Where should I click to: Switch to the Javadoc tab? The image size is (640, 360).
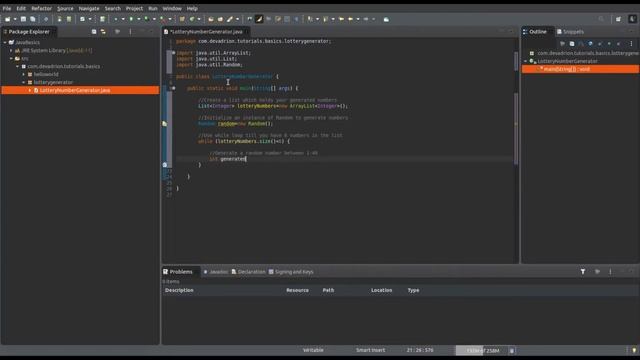click(x=216, y=272)
